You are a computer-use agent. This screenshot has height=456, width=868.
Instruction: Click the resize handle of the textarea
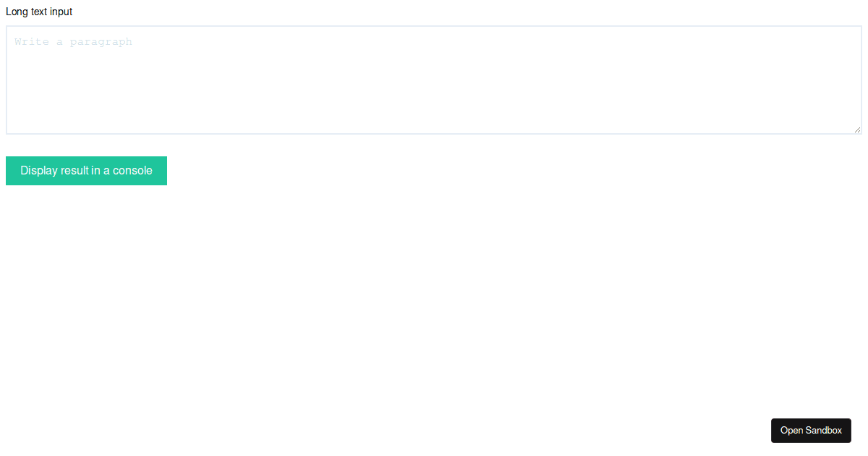point(857,130)
